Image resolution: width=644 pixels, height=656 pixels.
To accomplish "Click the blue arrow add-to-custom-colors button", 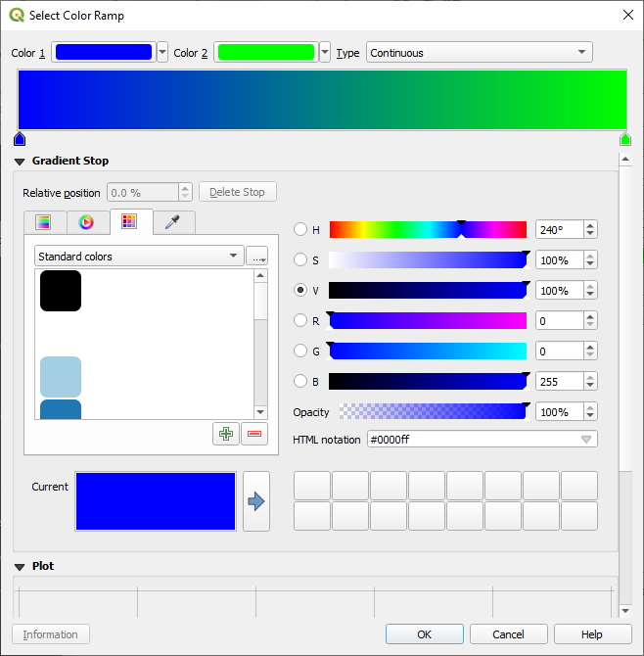I will tap(256, 501).
